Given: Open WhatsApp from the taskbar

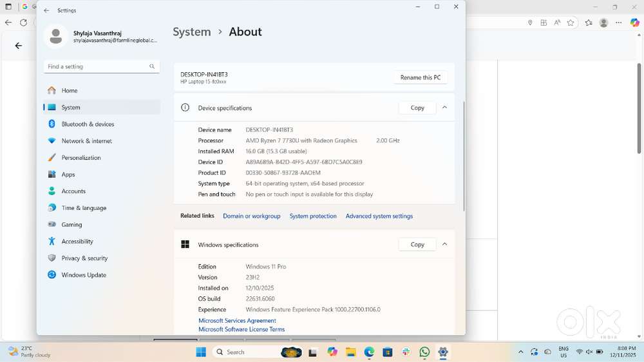Looking at the screenshot, I should click(424, 352).
